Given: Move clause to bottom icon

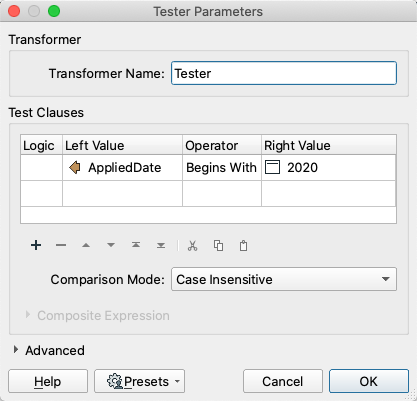Looking at the screenshot, I should click(161, 245).
